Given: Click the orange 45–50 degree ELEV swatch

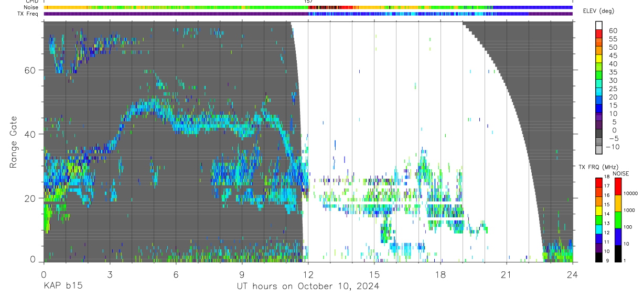Looking at the screenshot, I should pyautogui.click(x=599, y=50).
